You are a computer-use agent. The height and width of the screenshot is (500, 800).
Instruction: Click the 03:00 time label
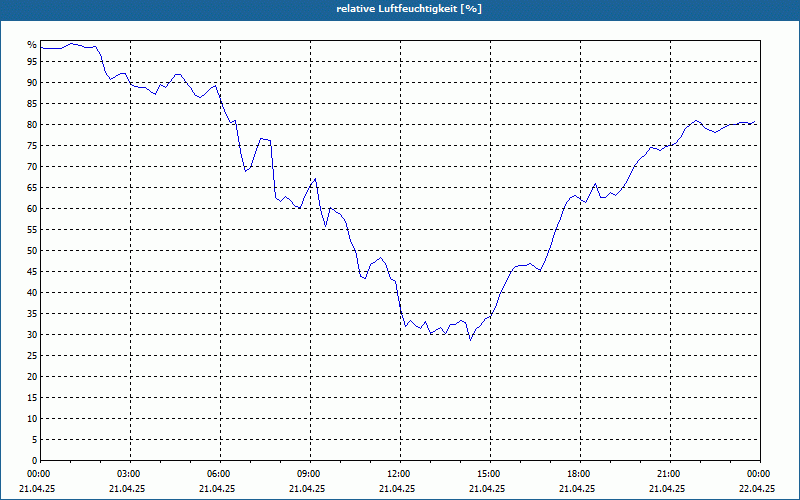(130, 474)
